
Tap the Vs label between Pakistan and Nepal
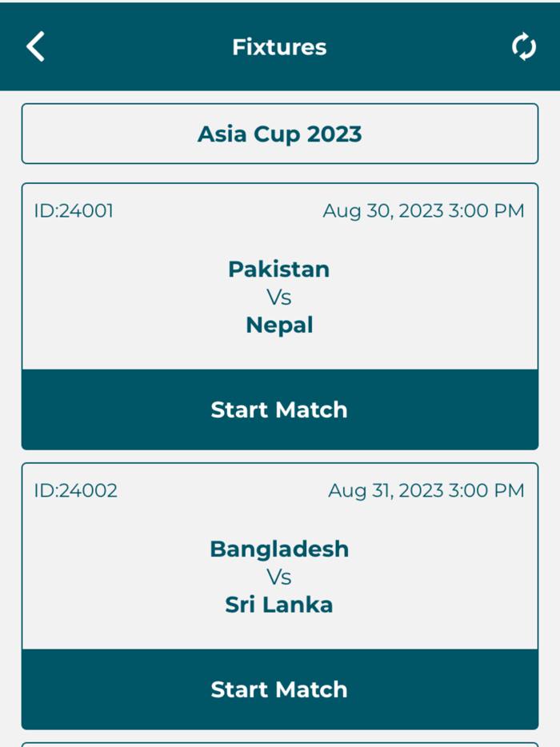pyautogui.click(x=278, y=297)
